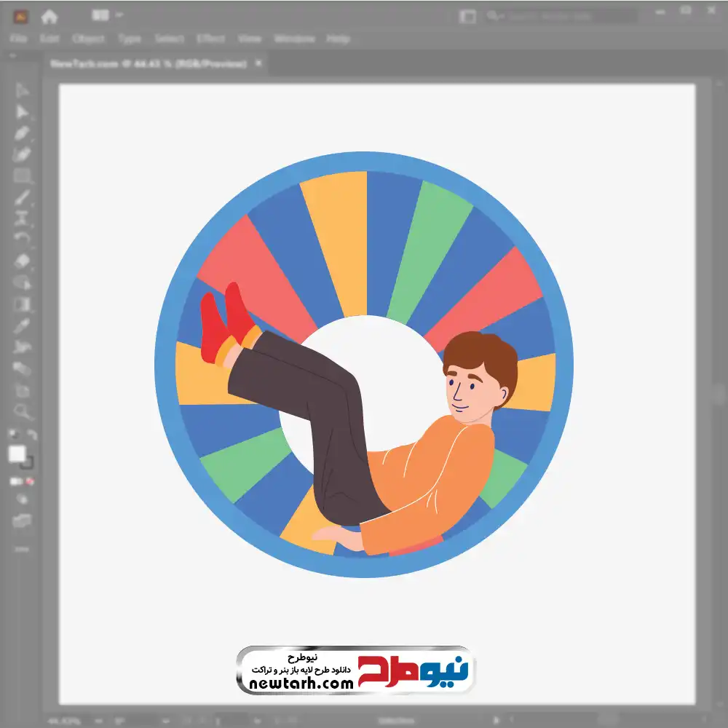Click the white Fill color swatch
This screenshot has width=728, height=728.
click(x=17, y=454)
